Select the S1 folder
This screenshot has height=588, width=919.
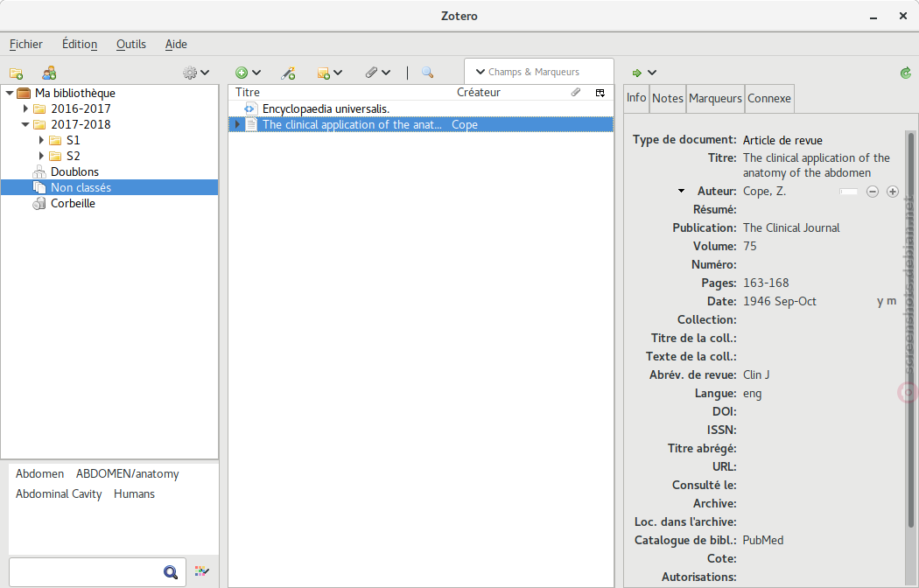pos(74,140)
